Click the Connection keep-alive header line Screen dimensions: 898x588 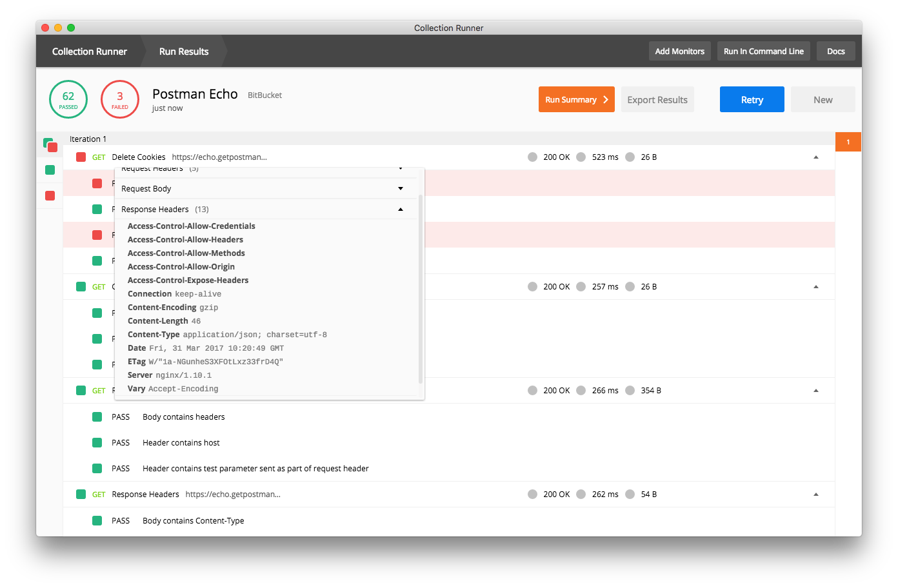(174, 294)
